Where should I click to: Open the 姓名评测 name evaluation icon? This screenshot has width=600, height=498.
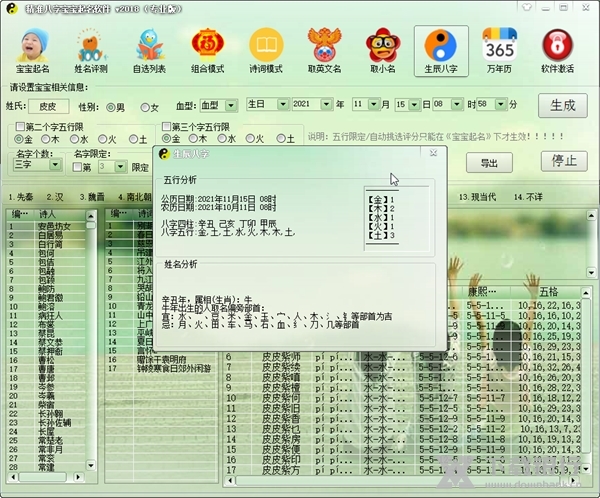pos(91,50)
